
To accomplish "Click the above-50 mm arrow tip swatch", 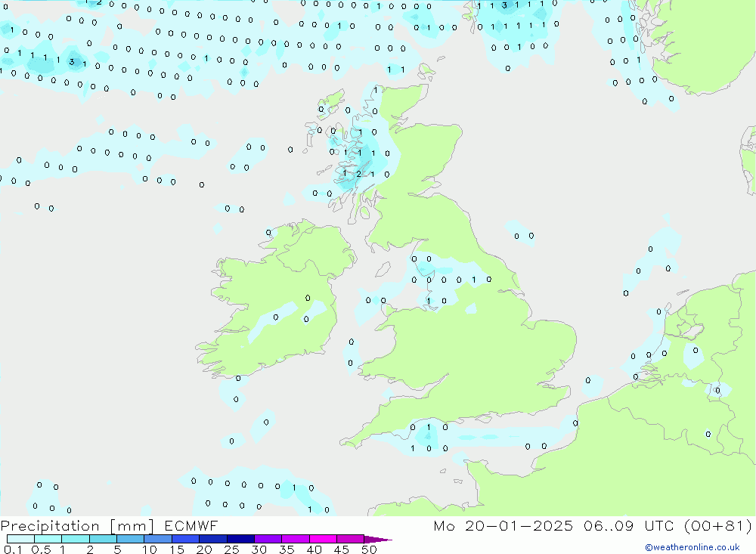I will pos(377,540).
